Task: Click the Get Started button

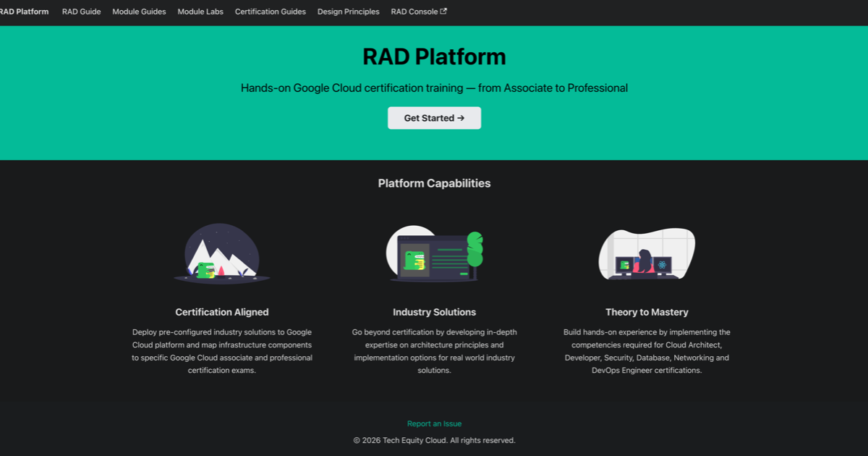Action: [434, 118]
